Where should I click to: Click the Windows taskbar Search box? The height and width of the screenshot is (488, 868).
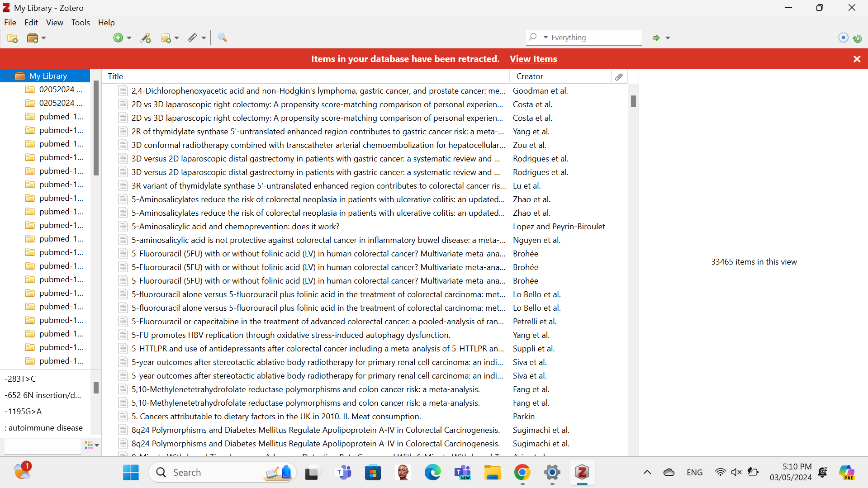point(223,473)
